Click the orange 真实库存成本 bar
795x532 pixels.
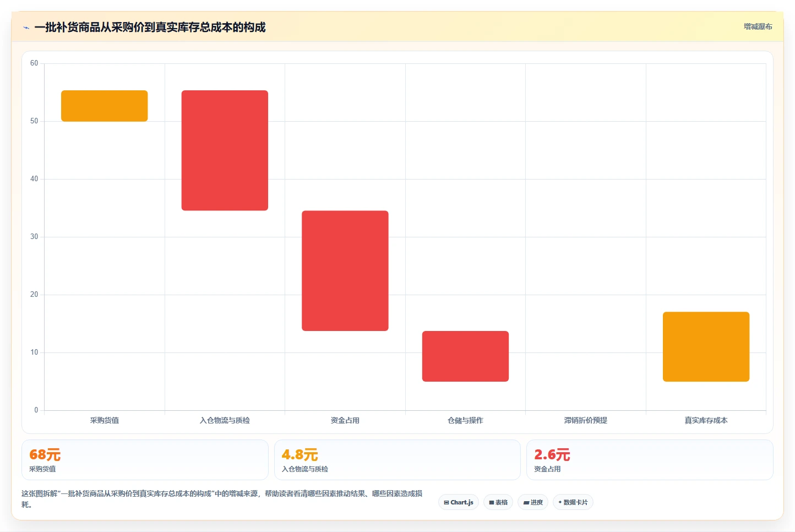(706, 347)
